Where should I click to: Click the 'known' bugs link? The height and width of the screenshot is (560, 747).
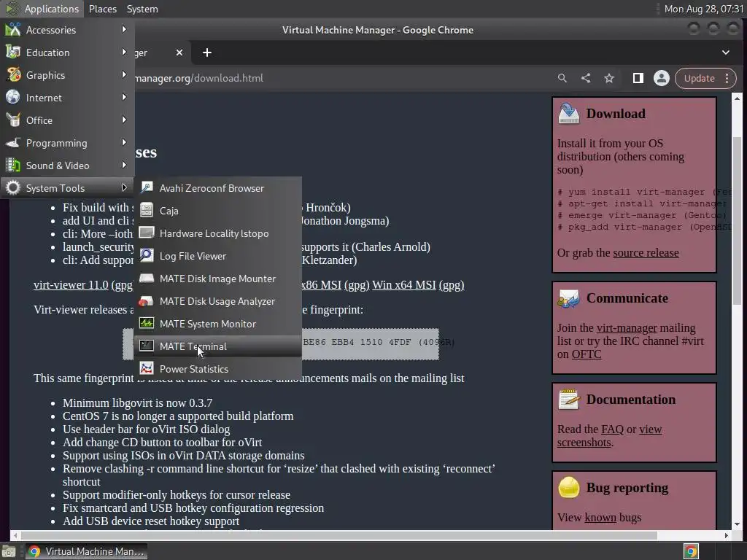[x=600, y=517]
